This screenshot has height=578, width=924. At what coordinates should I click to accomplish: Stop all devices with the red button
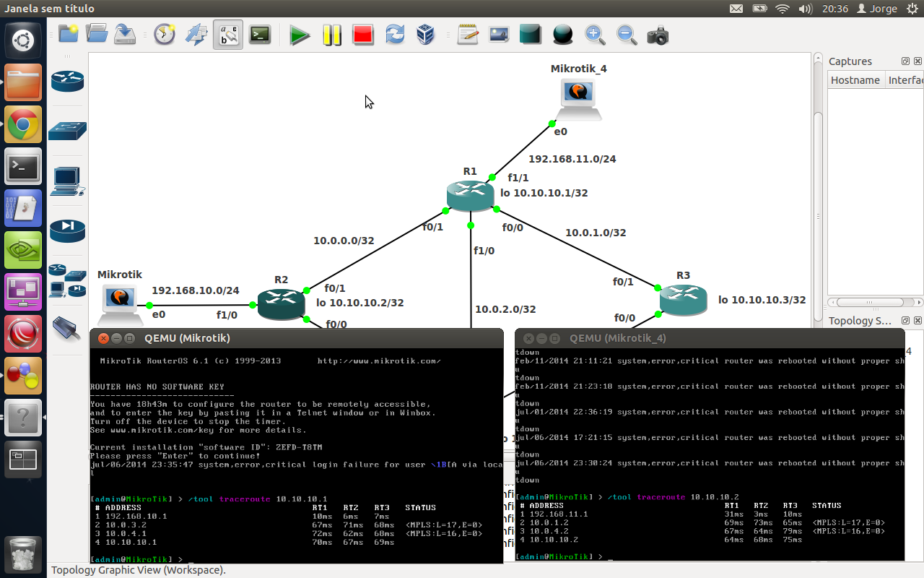[x=362, y=35]
